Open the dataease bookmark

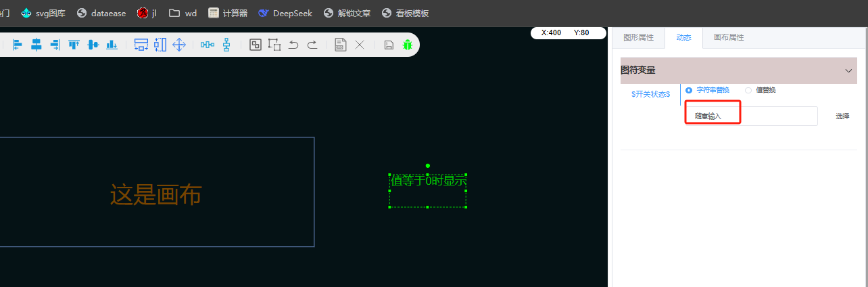(x=101, y=13)
